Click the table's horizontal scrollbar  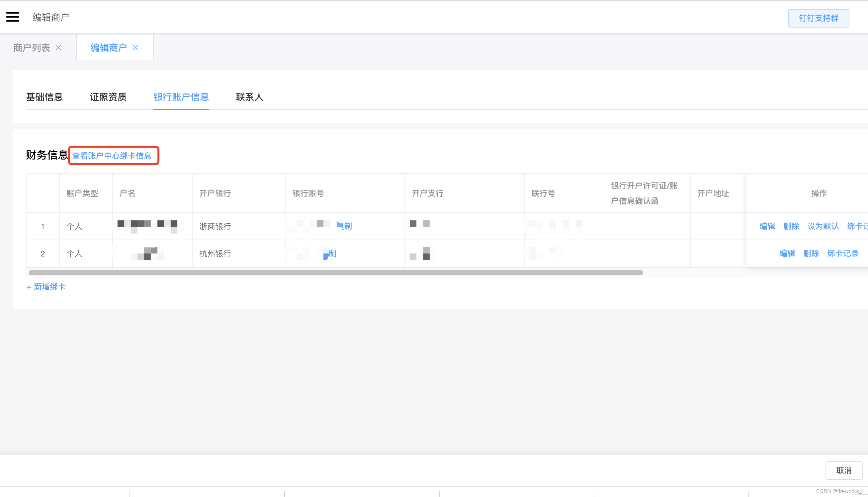click(x=335, y=273)
